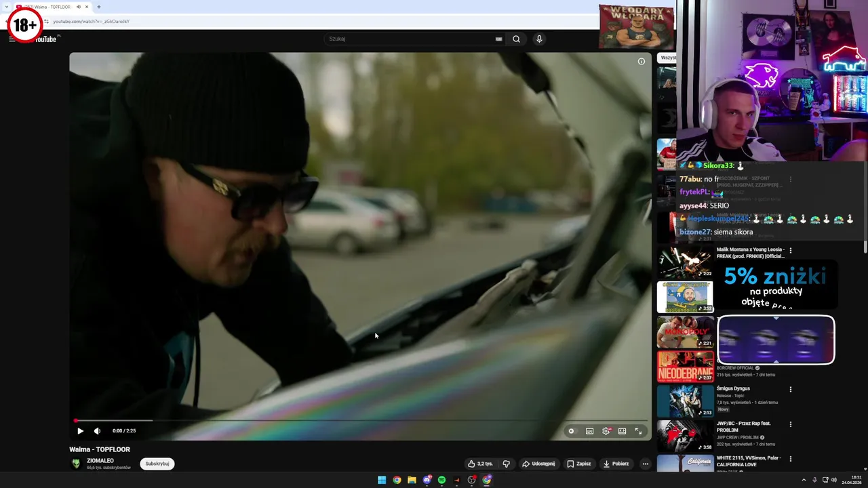The height and width of the screenshot is (488, 868).
Task: Open the on-screen keyboard icon in search
Action: [499, 39]
